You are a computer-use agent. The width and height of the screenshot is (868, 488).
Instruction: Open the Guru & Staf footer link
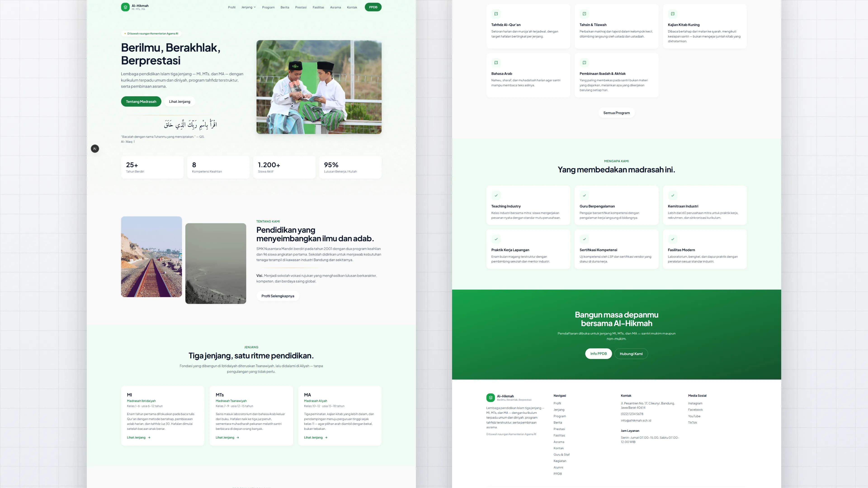click(x=561, y=455)
